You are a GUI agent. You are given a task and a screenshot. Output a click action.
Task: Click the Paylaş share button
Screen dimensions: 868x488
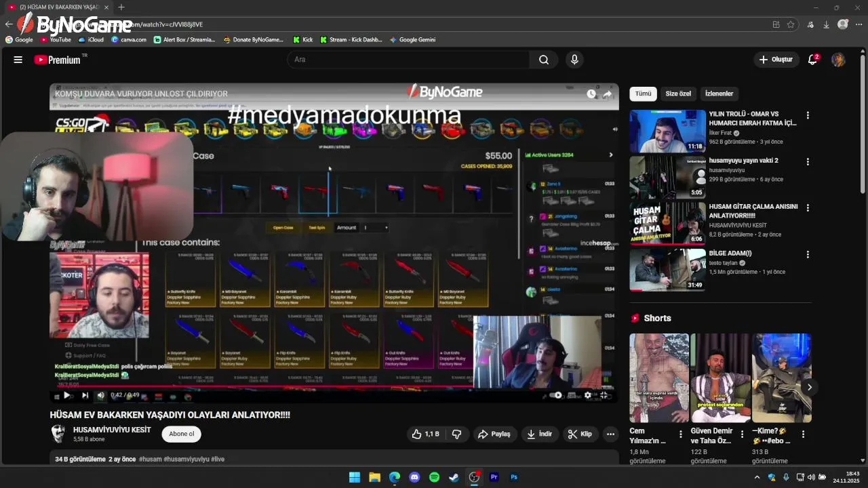point(494,434)
